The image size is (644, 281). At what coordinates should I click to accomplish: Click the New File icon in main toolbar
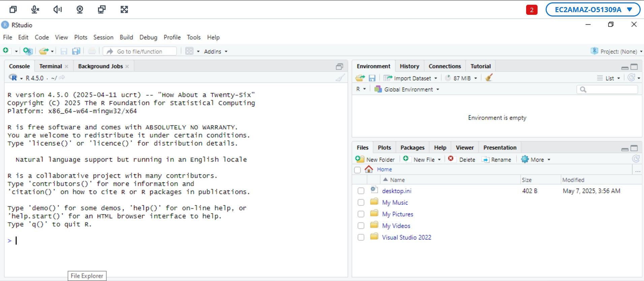pyautogui.click(x=6, y=51)
